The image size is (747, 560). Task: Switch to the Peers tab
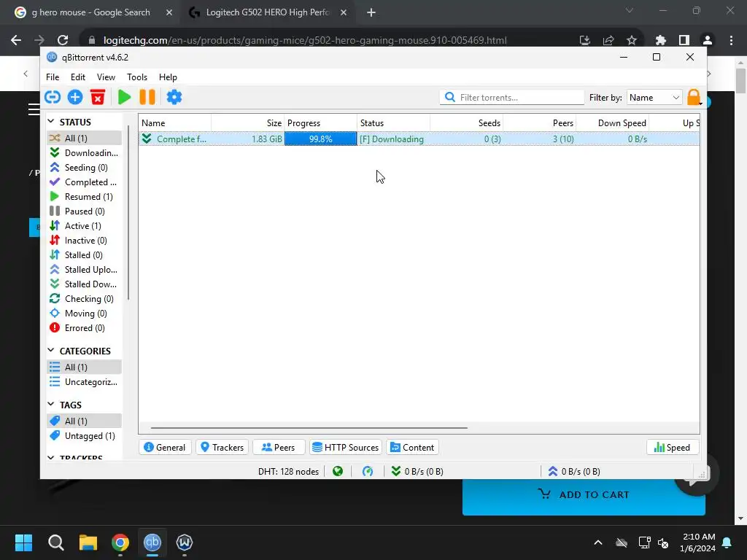pos(279,447)
